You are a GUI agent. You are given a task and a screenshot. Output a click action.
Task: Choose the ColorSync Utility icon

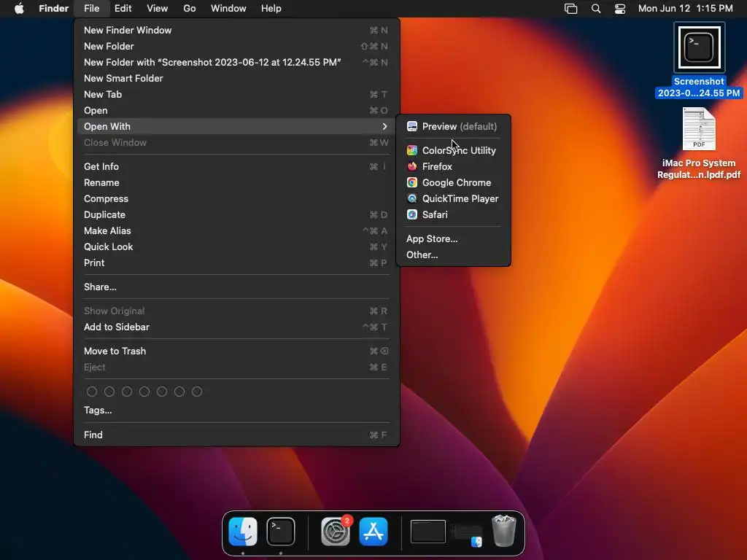pyautogui.click(x=412, y=150)
